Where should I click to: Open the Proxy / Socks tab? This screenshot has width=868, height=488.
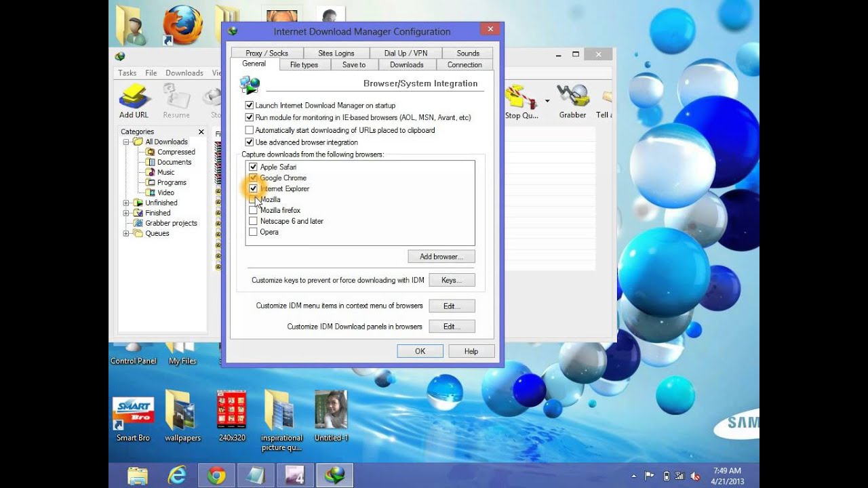coord(267,53)
